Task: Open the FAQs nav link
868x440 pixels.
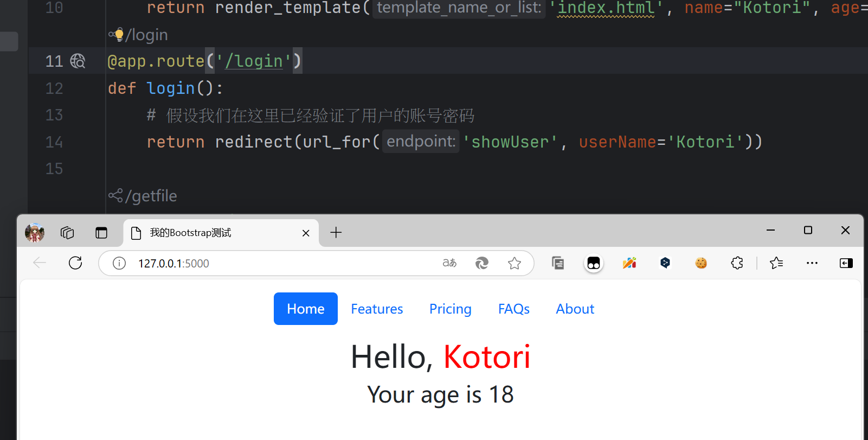Action: tap(513, 309)
